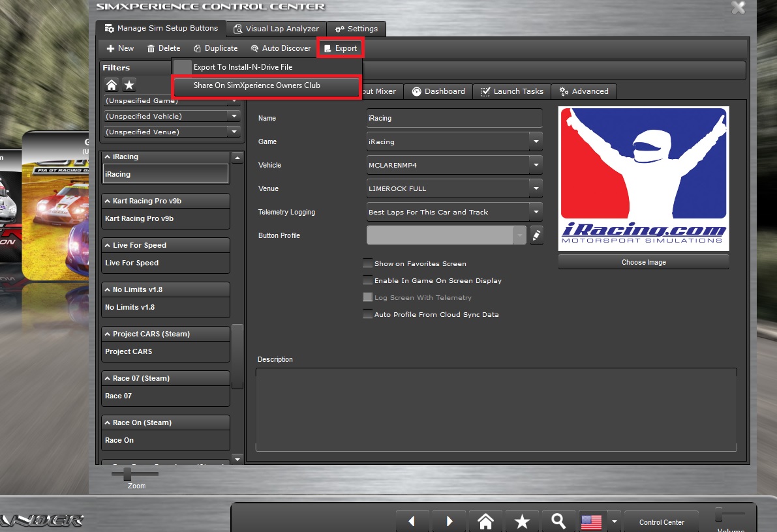Click the New button with plus icon
777x532 pixels.
click(x=120, y=48)
